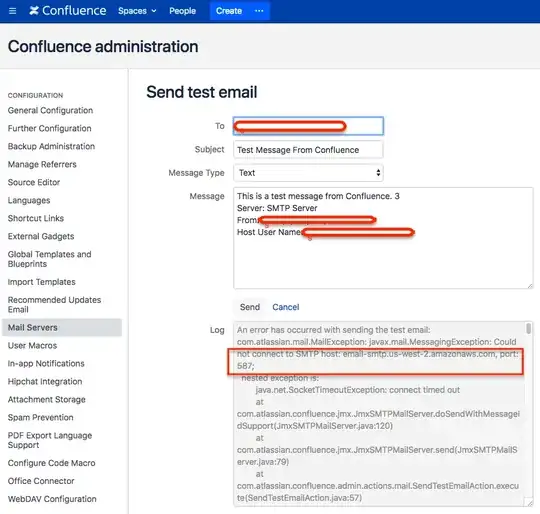This screenshot has width=540, height=514.
Task: Open Shortcut Links settings
Action: [x=36, y=218]
